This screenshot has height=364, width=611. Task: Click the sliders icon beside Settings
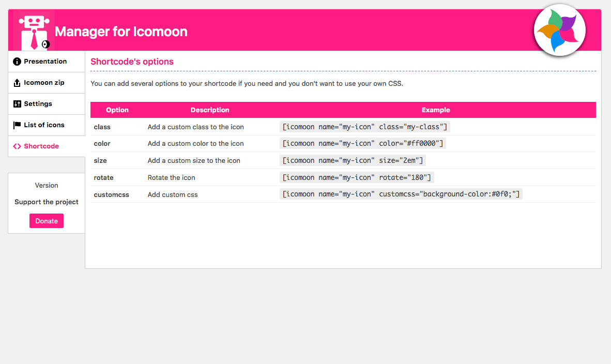(17, 103)
